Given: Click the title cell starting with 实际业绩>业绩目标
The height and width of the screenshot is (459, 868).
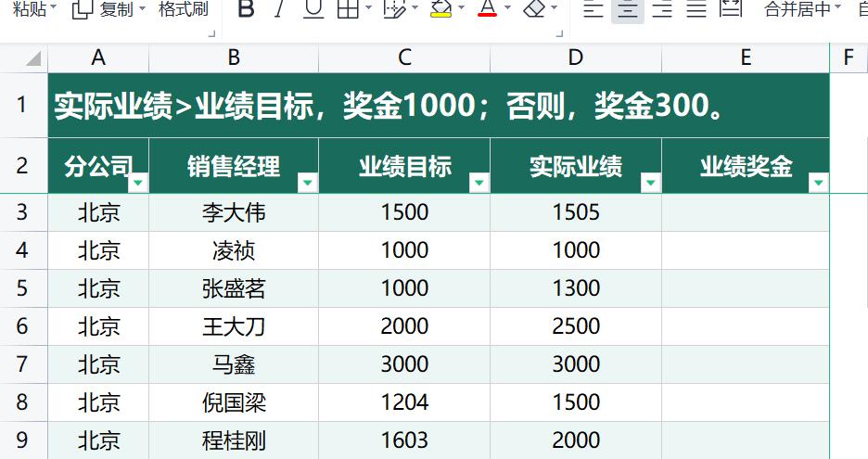Looking at the screenshot, I should click(439, 105).
